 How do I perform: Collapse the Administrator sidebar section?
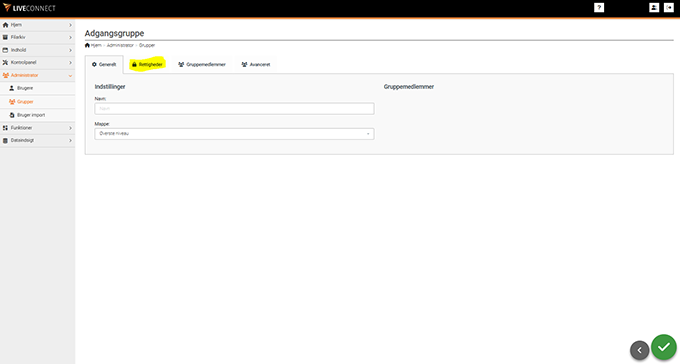[x=37, y=75]
